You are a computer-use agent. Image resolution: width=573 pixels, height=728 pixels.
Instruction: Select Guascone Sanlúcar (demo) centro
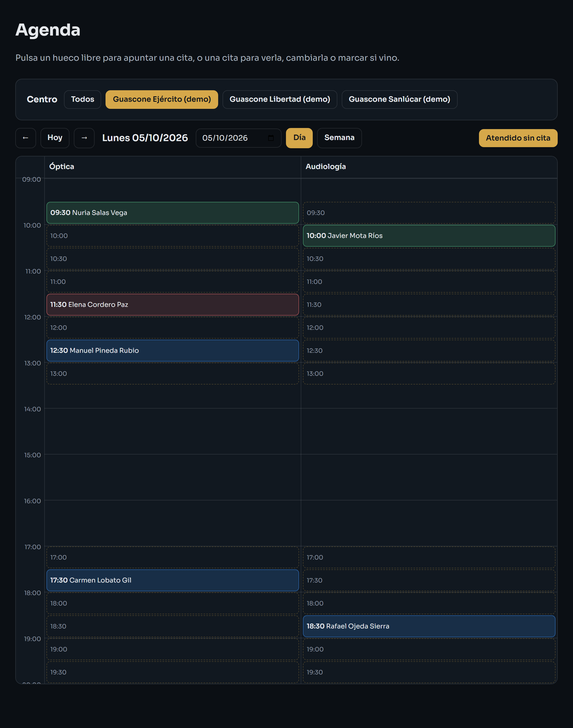399,99
